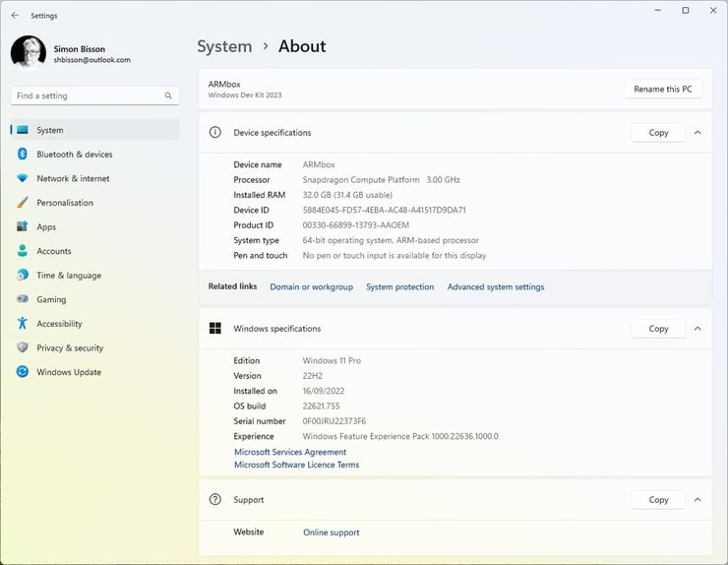The image size is (728, 565).
Task: Copy the Device specifications details
Action: (x=658, y=133)
